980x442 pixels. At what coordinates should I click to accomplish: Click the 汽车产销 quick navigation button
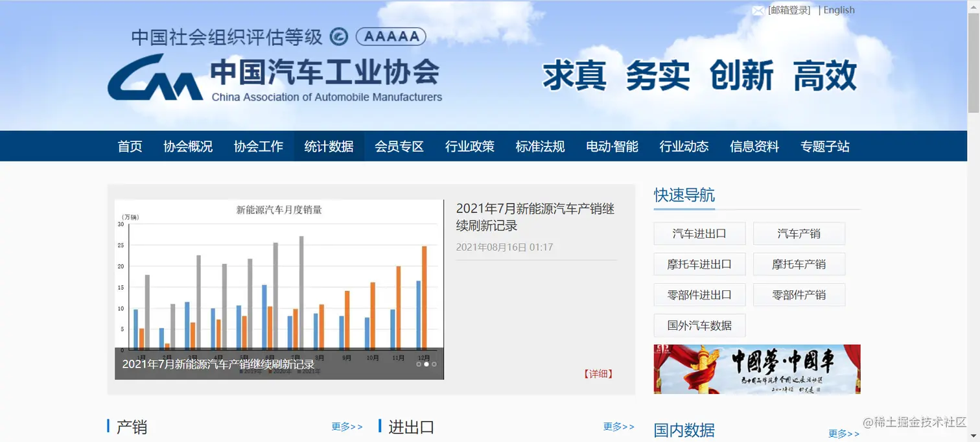tap(799, 233)
